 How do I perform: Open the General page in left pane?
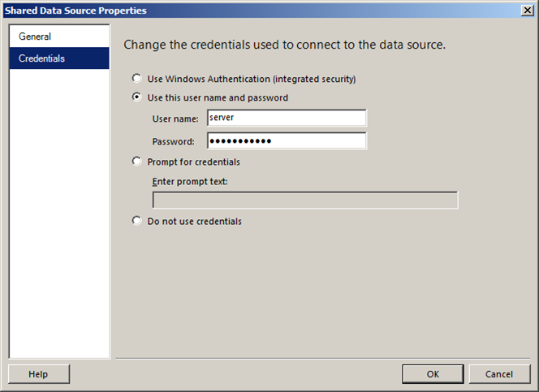pos(35,37)
